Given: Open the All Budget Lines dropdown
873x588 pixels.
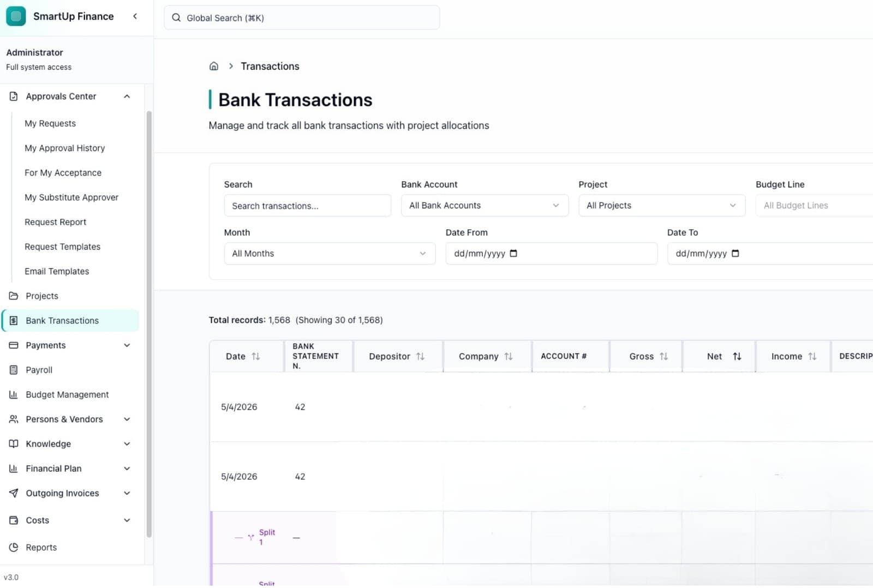Looking at the screenshot, I should (814, 206).
